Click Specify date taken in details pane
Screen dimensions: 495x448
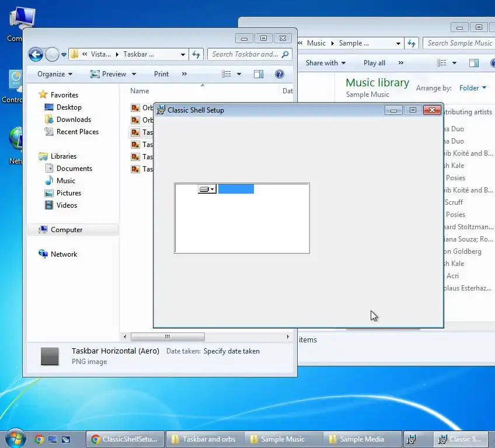click(x=231, y=351)
